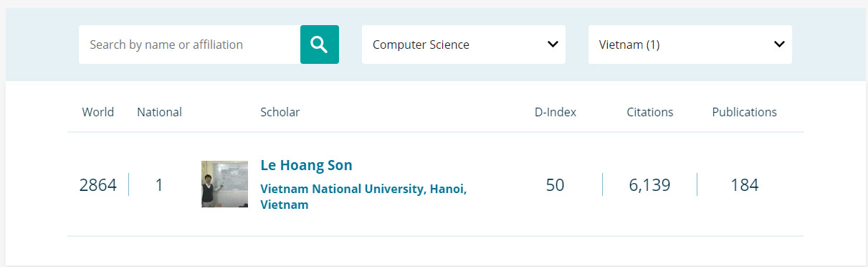Click the D-Index column header
The height and width of the screenshot is (267, 868).
tap(555, 112)
